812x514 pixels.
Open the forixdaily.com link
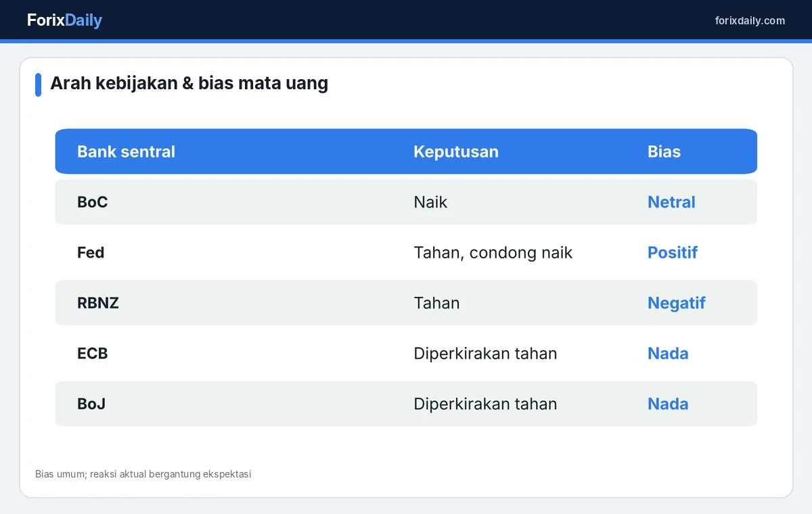[750, 20]
